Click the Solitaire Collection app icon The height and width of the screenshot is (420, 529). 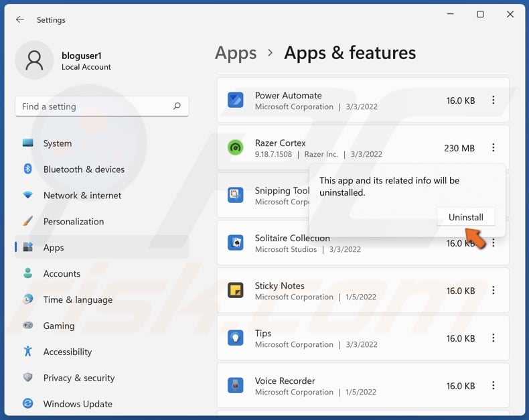click(x=236, y=242)
